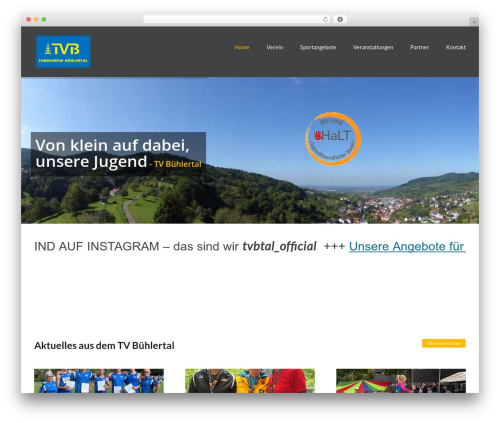This screenshot has height=423, width=500.
Task: Open the news thumbnail with blue-shirted athletes
Action: click(99, 381)
